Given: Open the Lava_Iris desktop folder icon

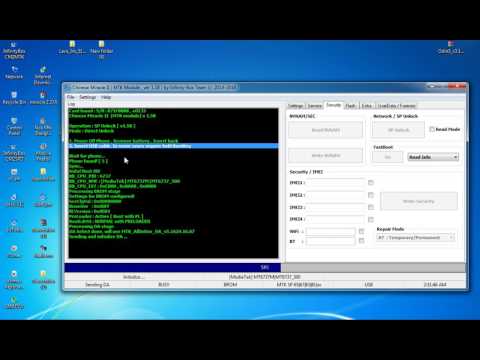Looking at the screenshot, I should (72, 47).
